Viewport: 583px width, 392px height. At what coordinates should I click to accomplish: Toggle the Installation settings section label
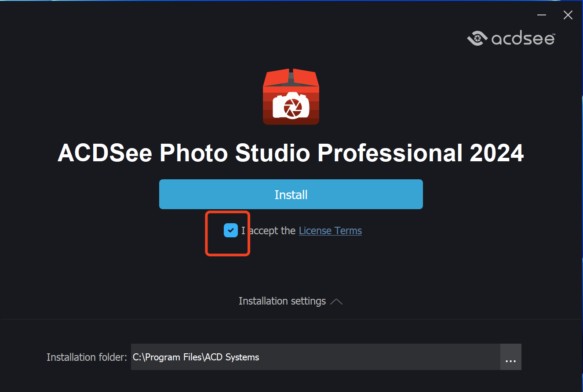(282, 301)
